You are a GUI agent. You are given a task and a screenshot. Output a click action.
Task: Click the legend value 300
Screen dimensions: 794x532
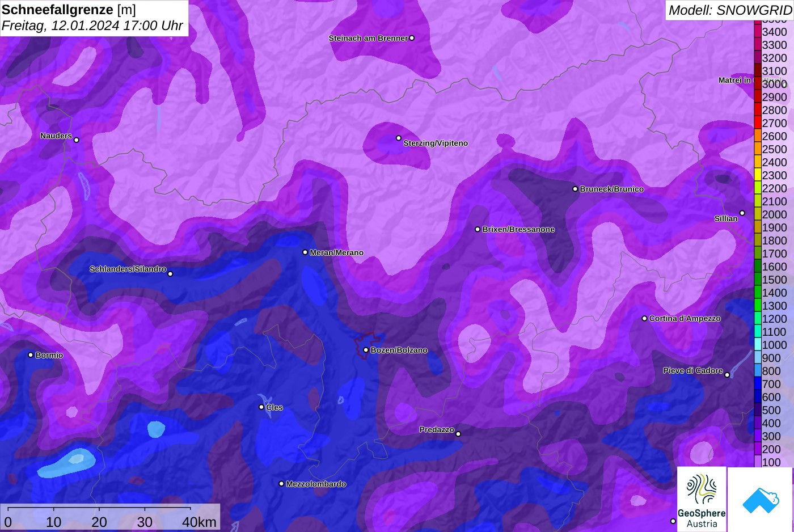point(771,436)
